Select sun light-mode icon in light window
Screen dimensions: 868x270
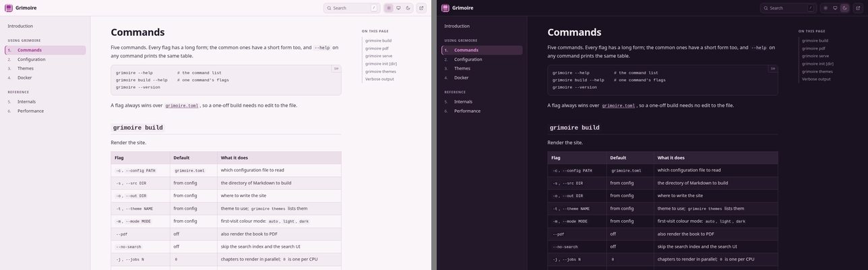pyautogui.click(x=389, y=8)
